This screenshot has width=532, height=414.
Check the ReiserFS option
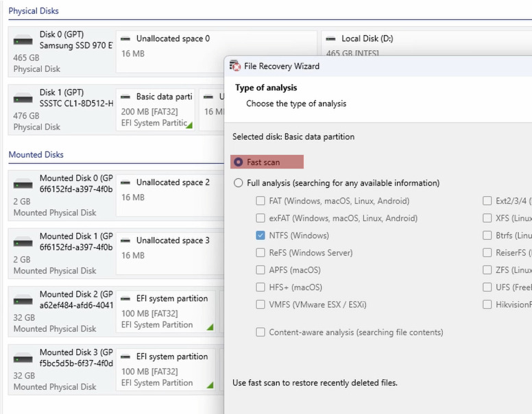click(487, 253)
